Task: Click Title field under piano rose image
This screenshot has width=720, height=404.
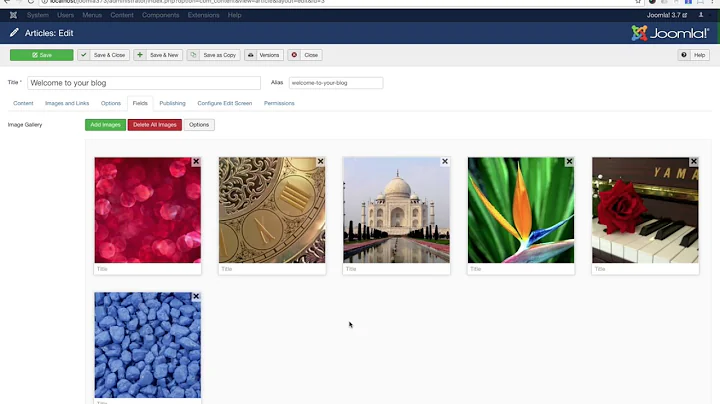Action: 645,269
